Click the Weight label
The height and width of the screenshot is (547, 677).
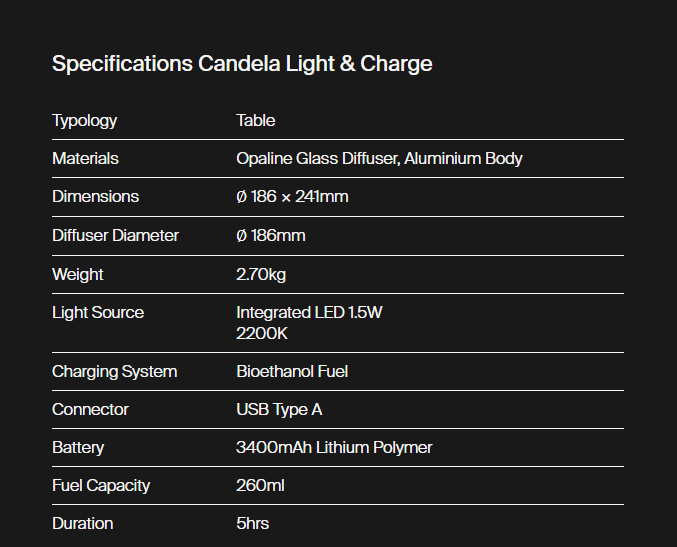tap(78, 274)
